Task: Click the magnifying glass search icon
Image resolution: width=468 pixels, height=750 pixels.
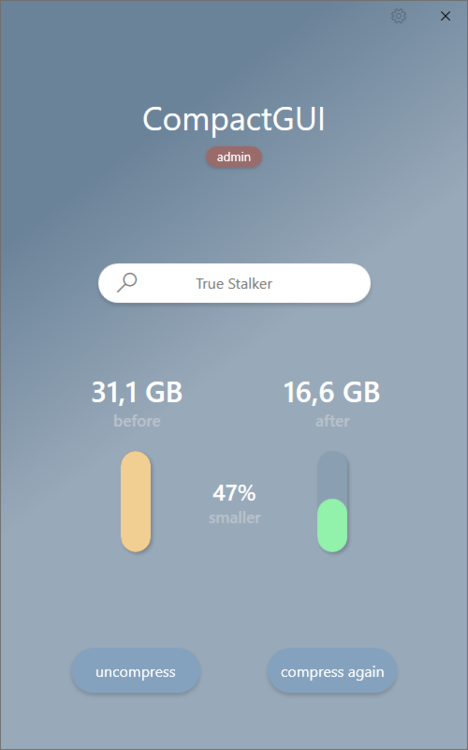Action: tap(127, 283)
